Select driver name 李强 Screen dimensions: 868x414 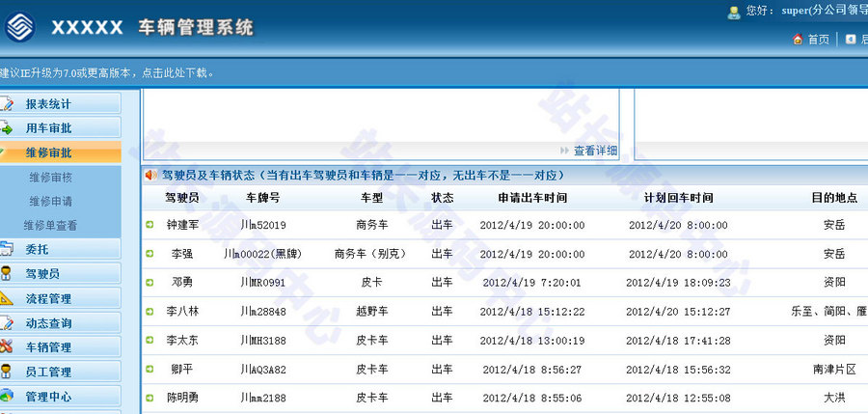point(182,253)
